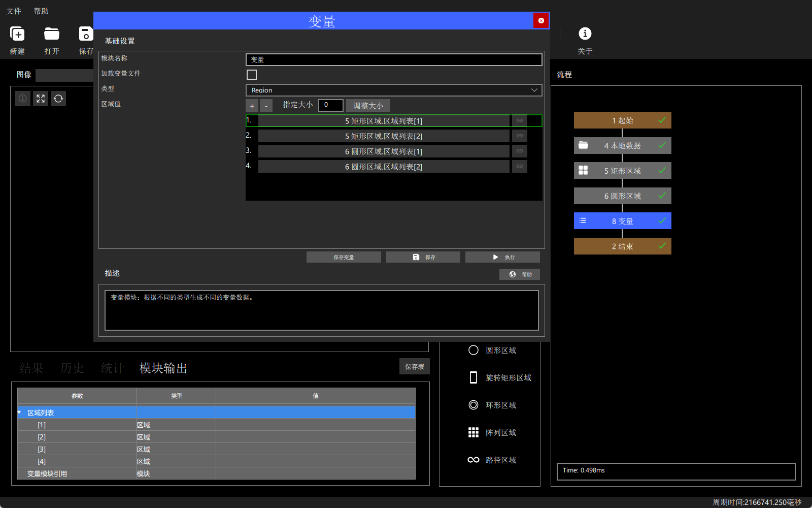Click the minus button to remove region

[266, 105]
